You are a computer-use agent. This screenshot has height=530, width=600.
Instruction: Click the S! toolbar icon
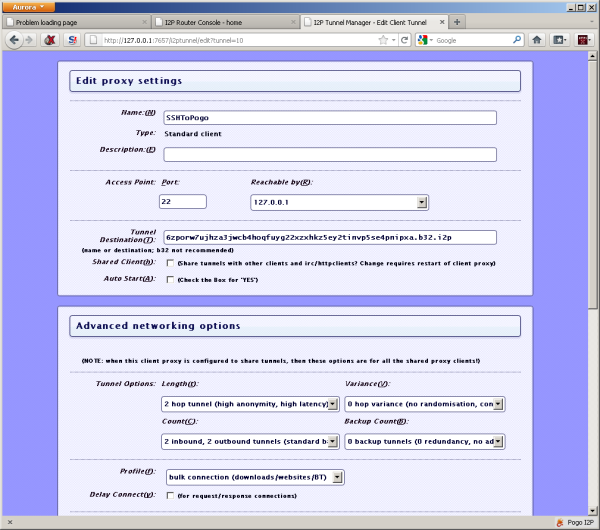click(72, 40)
